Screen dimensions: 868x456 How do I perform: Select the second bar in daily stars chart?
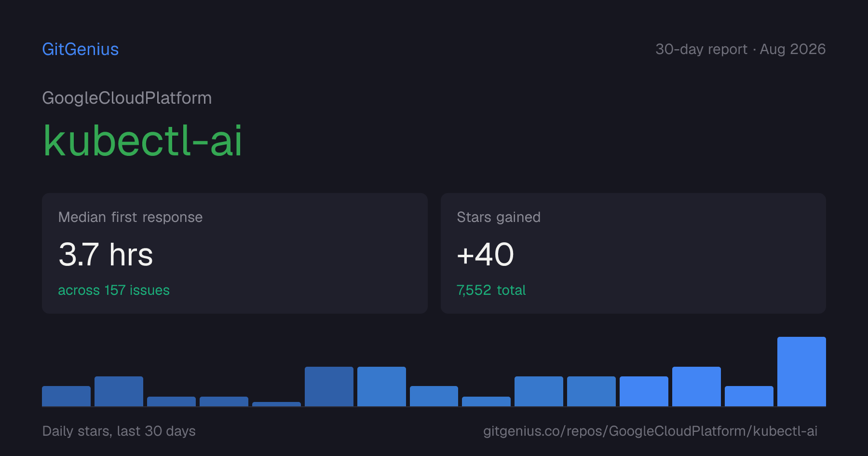[x=119, y=391]
